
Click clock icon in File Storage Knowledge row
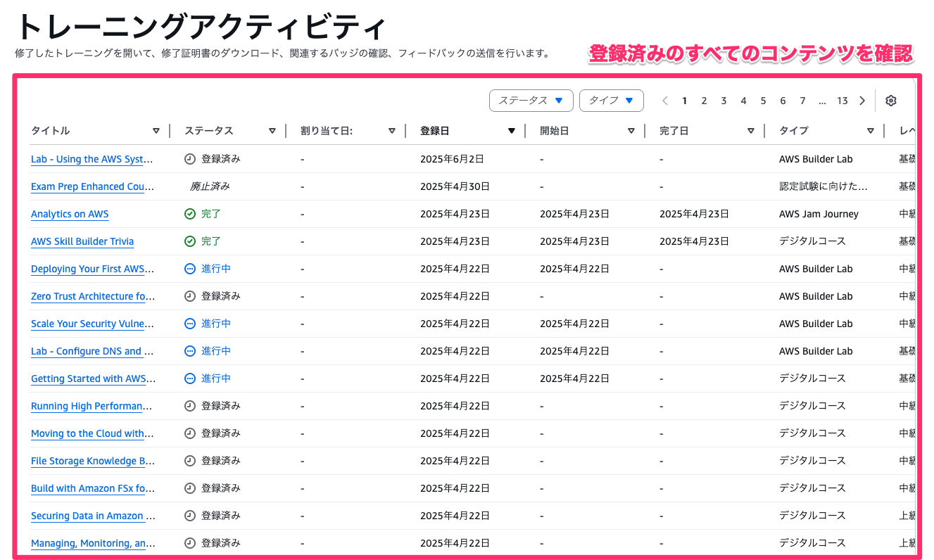(x=190, y=461)
